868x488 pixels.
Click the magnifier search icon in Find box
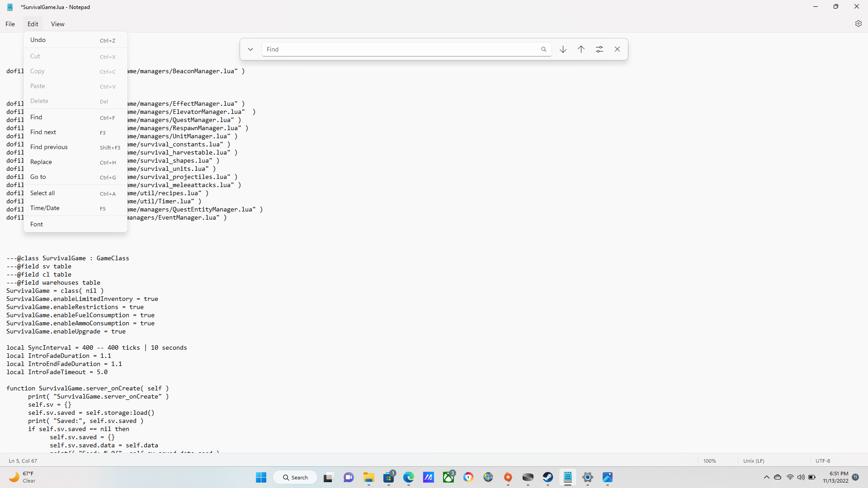[543, 49]
